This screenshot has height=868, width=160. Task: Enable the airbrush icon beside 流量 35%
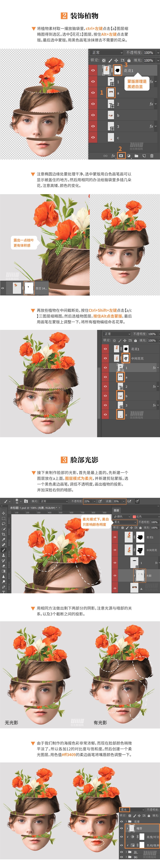pos(130,501)
